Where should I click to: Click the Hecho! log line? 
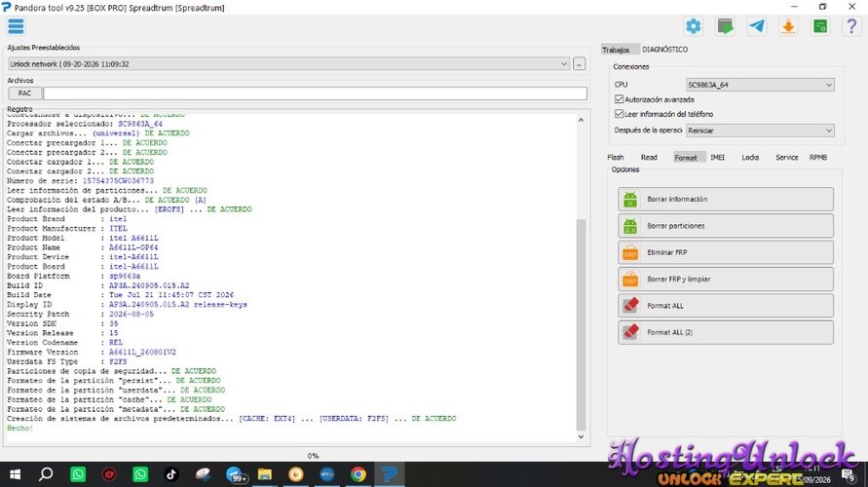coord(19,429)
